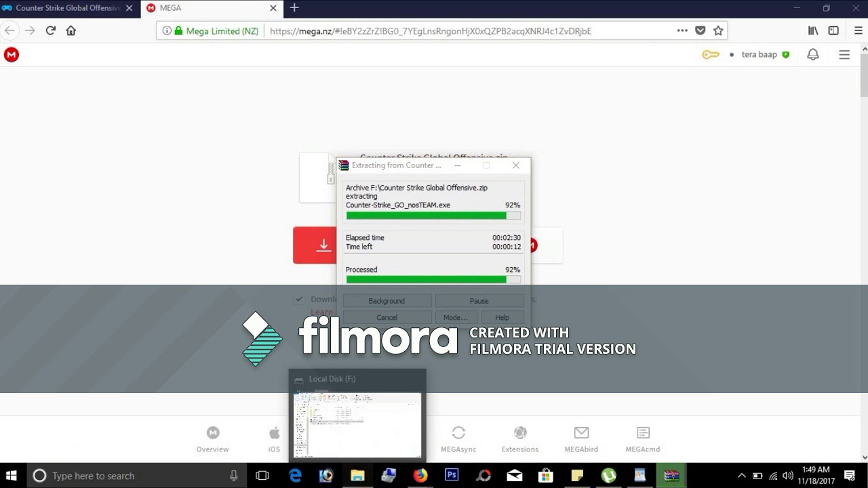Click the WinRAR Processed progress bar
The image size is (868, 488).
[433, 279]
